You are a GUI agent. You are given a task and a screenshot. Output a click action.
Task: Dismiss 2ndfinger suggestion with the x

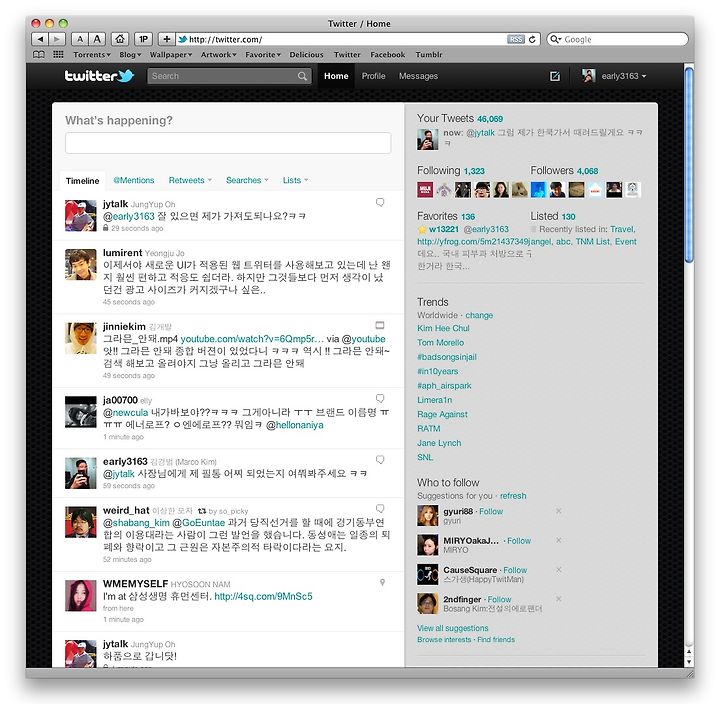pyautogui.click(x=558, y=599)
